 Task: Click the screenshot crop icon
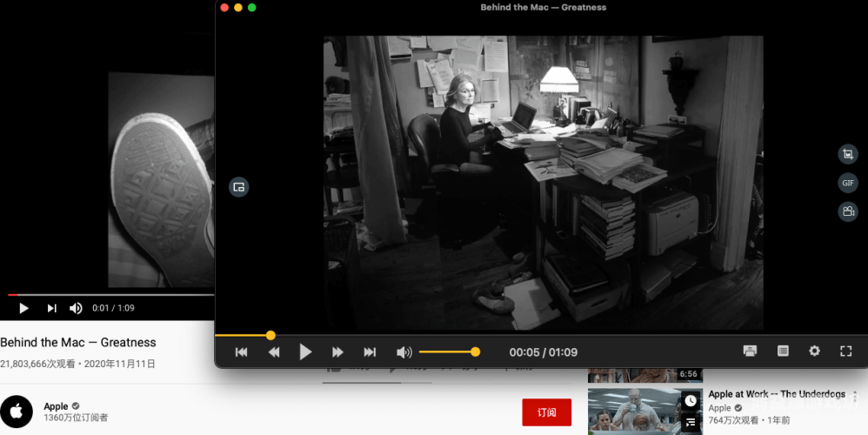pyautogui.click(x=847, y=154)
